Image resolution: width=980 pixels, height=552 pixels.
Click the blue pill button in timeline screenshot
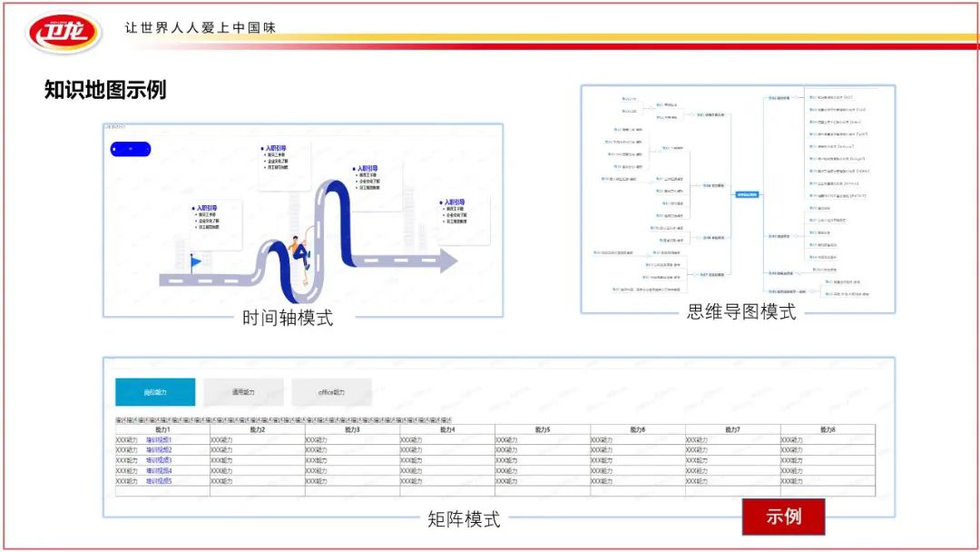coord(130,149)
